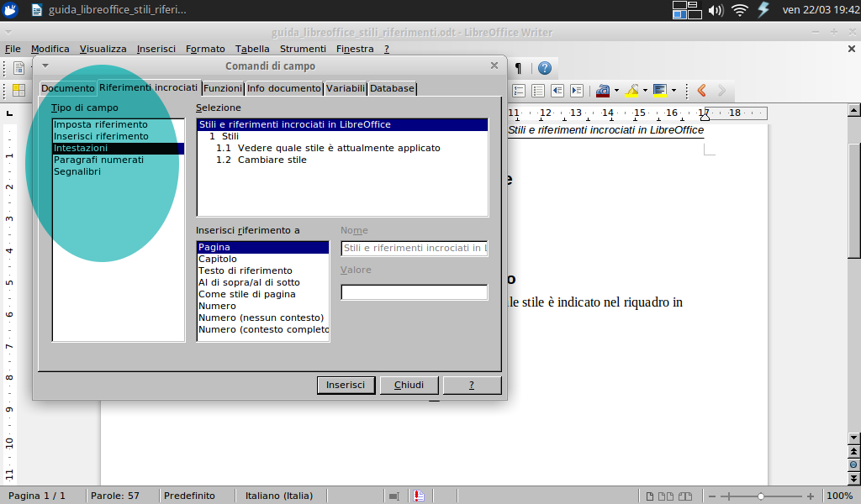The image size is (861, 504).
Task: Open the File menu
Action: 13,49
